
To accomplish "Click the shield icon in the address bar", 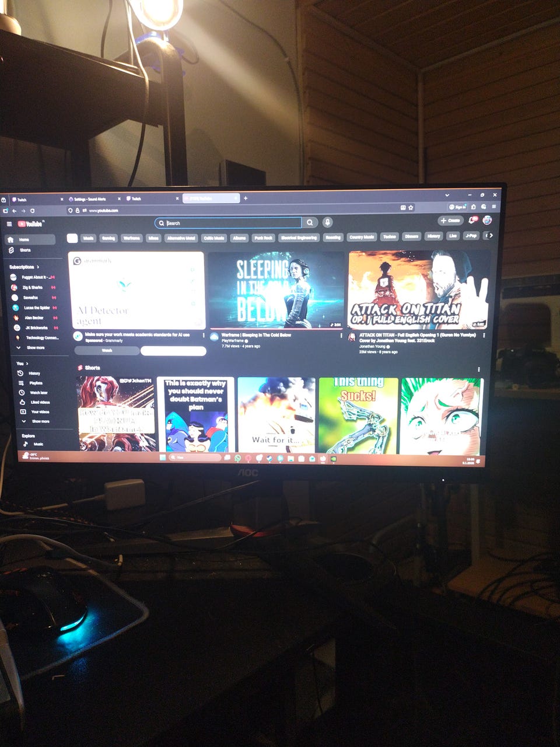I will pos(71,211).
